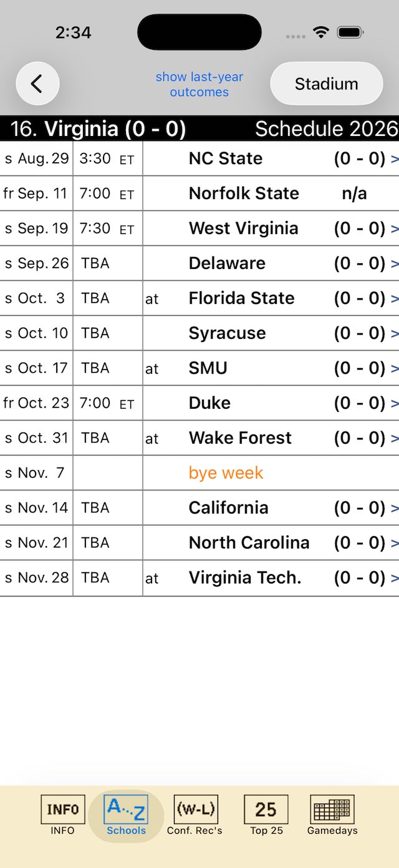This screenshot has width=399, height=868.
Task: Select the California game row
Action: point(199,508)
